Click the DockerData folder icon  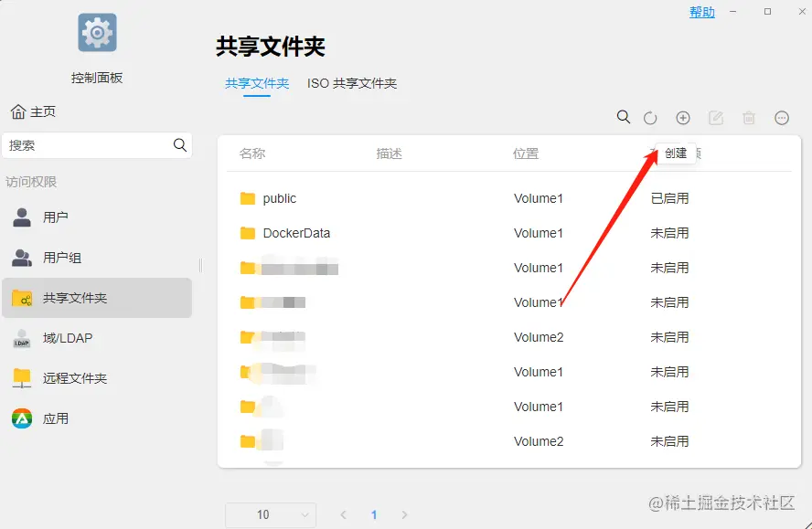(x=248, y=233)
